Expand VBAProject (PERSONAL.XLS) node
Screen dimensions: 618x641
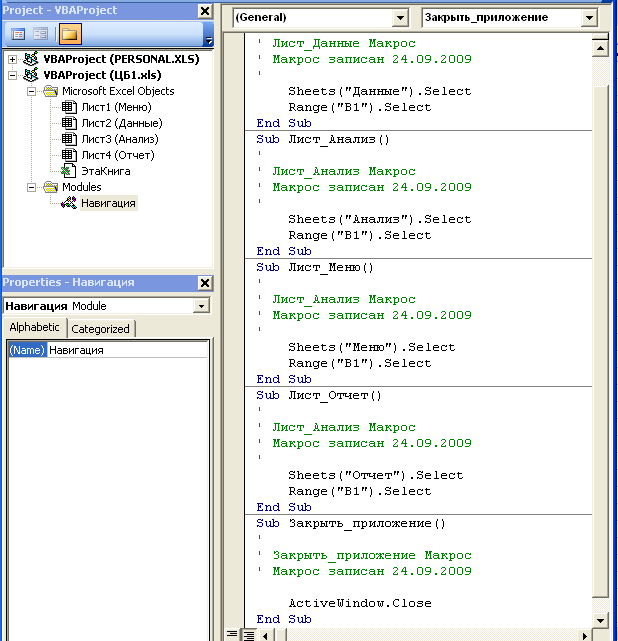pos(12,60)
